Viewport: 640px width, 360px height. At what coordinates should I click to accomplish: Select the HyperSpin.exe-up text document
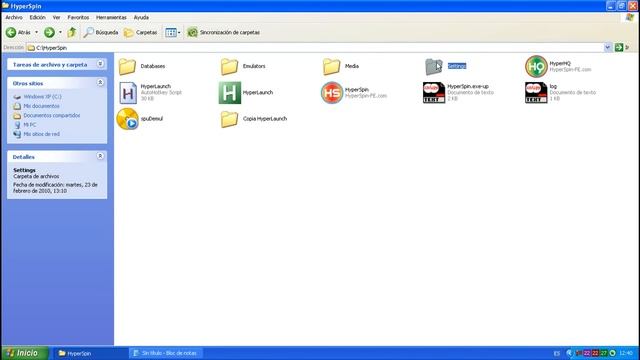point(459,92)
